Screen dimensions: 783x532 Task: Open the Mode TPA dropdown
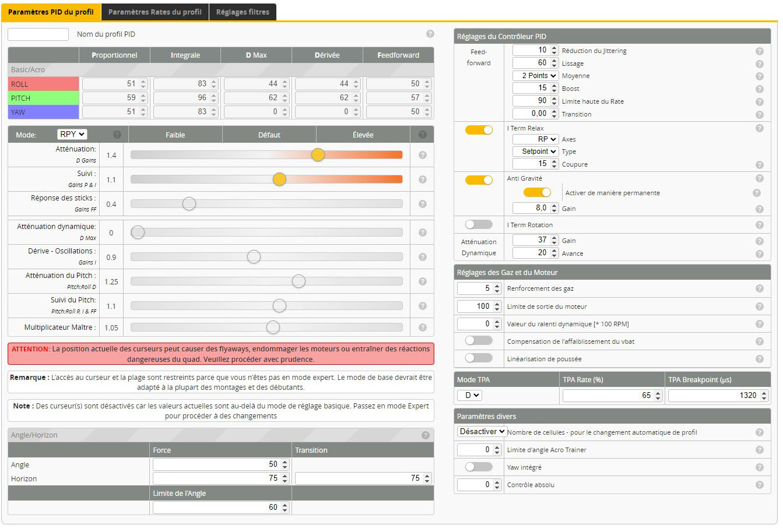click(x=469, y=396)
